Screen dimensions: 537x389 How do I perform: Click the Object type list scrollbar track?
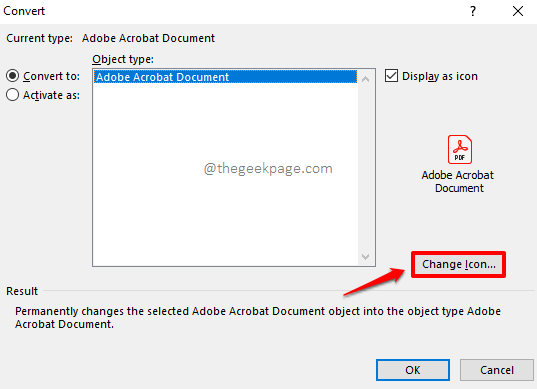tap(365, 168)
